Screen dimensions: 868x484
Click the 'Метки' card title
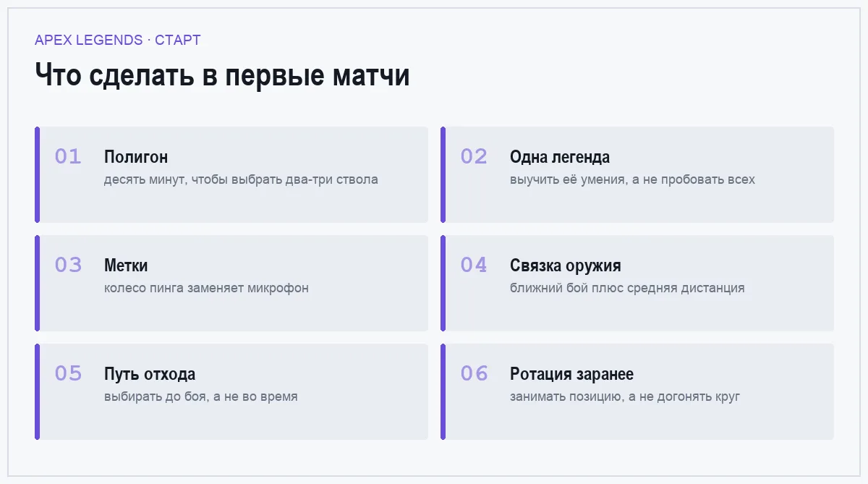126,266
